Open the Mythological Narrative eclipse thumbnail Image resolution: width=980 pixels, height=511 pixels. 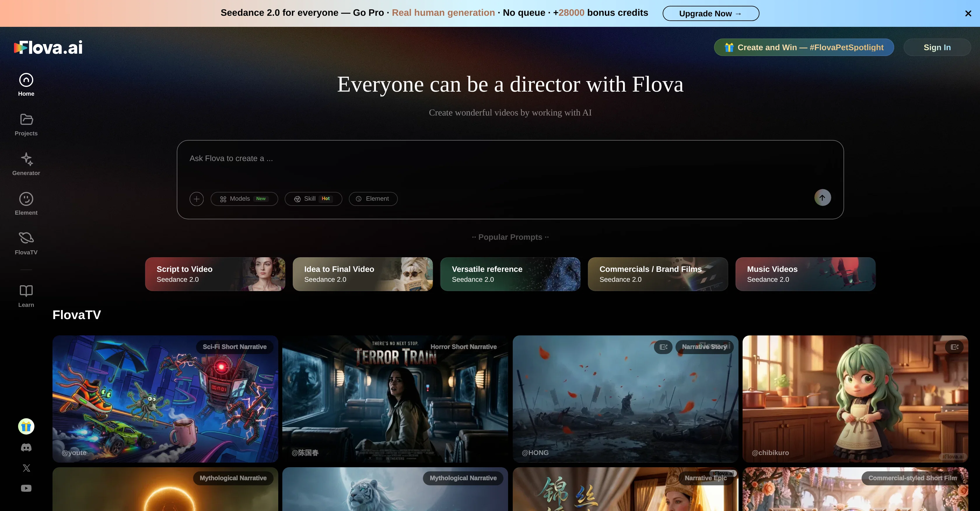165,489
